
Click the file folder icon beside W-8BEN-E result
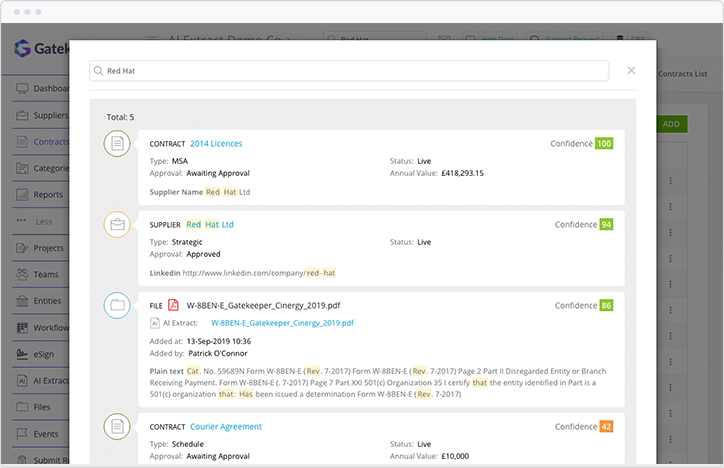(x=117, y=305)
